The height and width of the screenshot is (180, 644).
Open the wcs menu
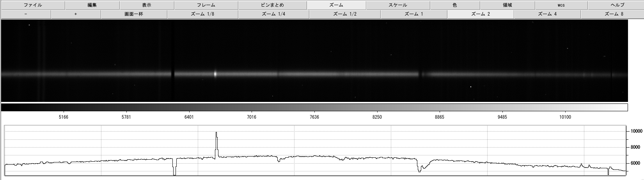(561, 5)
